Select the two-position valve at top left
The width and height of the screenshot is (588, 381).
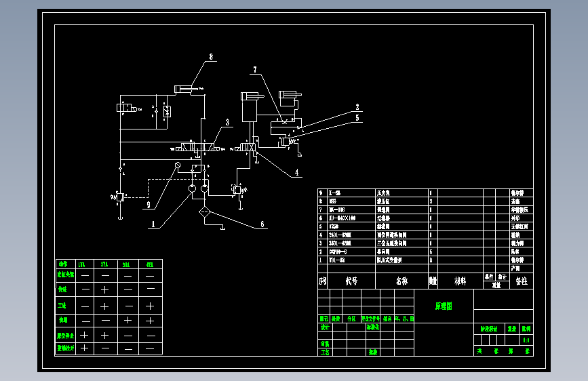pyautogui.click(x=127, y=108)
